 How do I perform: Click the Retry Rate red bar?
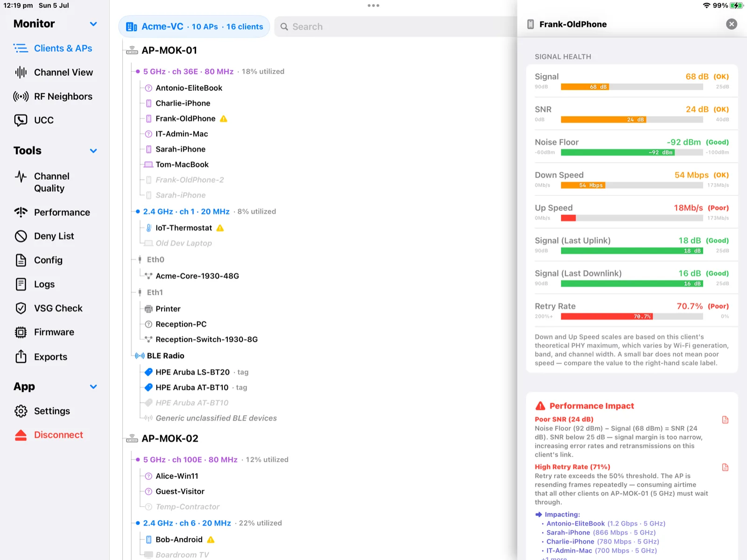pos(606,317)
